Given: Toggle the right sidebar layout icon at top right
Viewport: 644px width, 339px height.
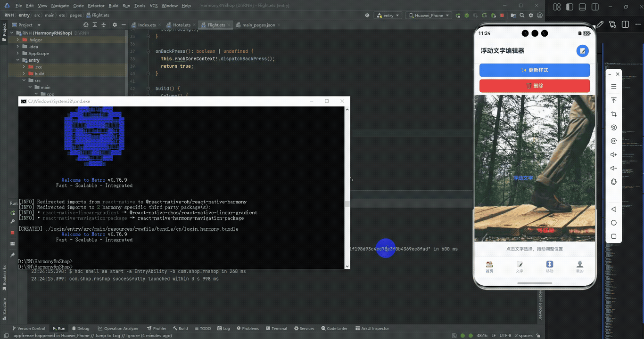Looking at the screenshot, I should click(594, 7).
